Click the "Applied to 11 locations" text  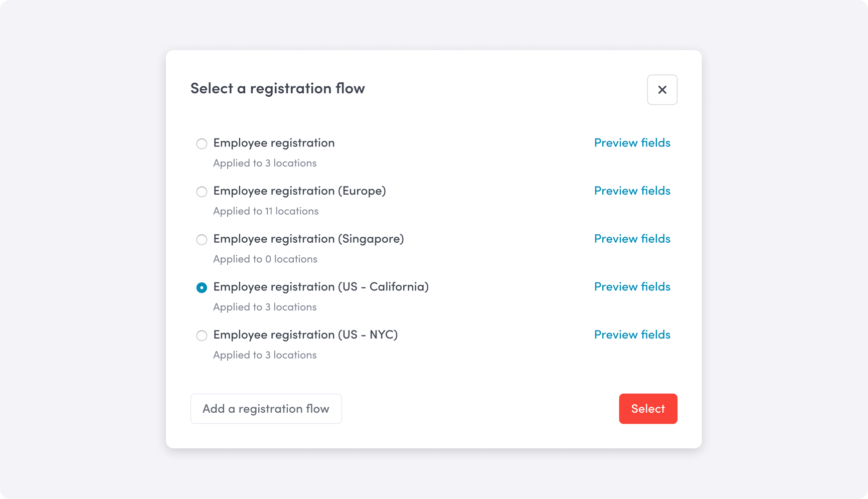pos(266,211)
